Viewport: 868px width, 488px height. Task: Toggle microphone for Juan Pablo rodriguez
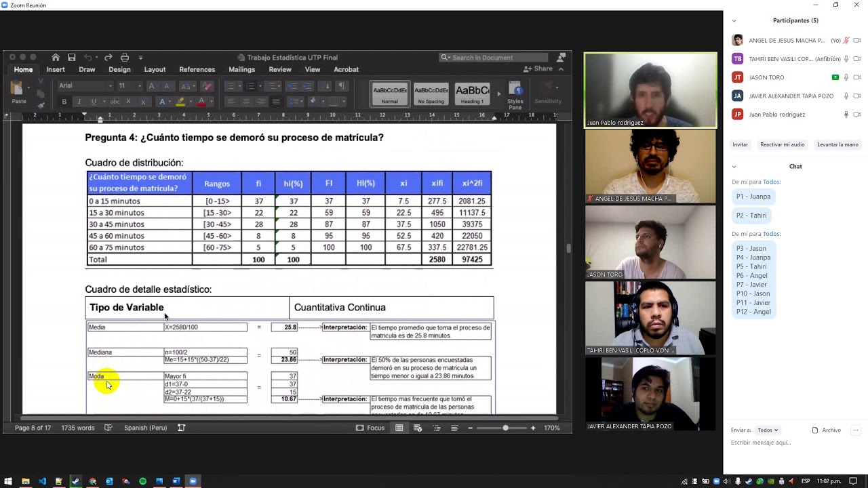(846, 114)
